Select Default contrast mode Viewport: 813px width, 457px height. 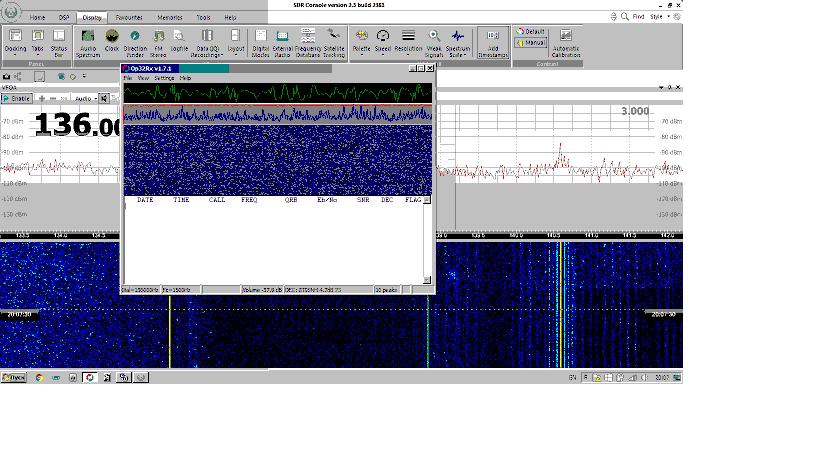(531, 31)
